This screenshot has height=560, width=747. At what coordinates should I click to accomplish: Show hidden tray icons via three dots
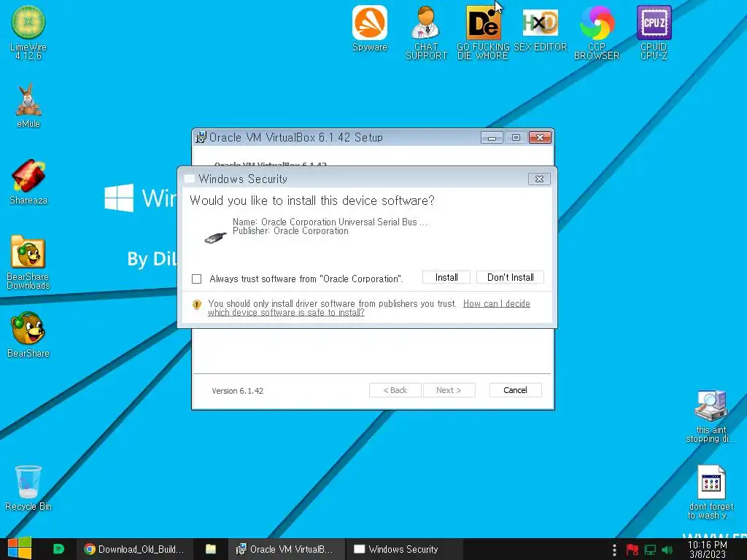pos(614,550)
